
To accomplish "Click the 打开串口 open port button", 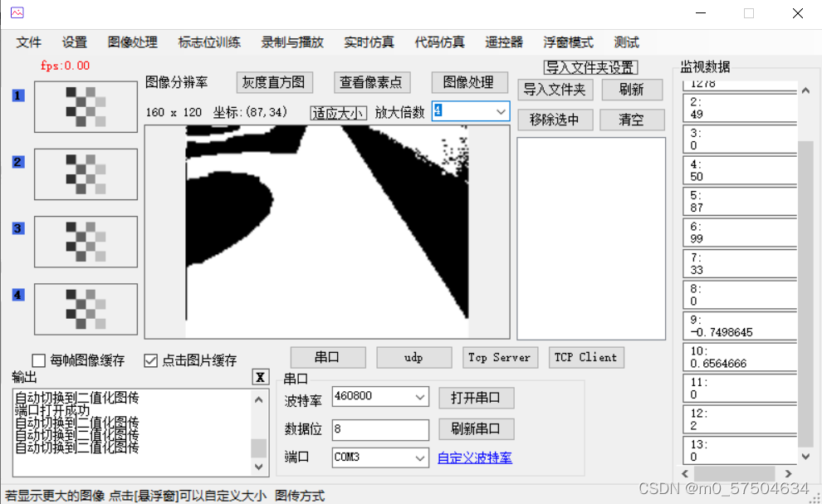I will point(476,398).
